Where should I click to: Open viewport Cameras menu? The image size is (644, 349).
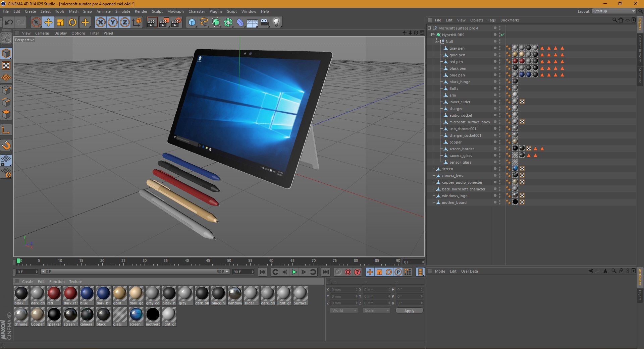click(42, 33)
